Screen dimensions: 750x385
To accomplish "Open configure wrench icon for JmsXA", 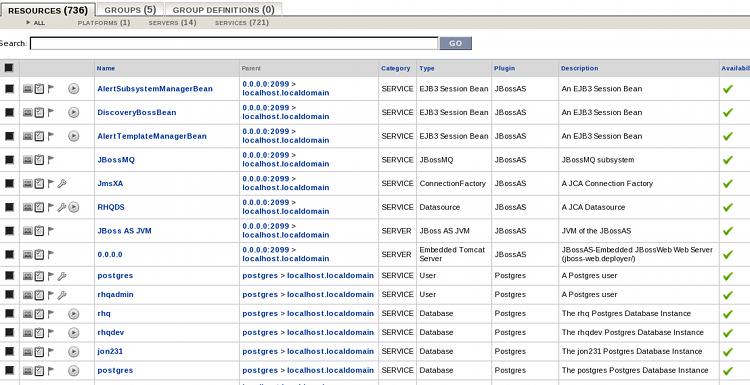I will tap(62, 183).
